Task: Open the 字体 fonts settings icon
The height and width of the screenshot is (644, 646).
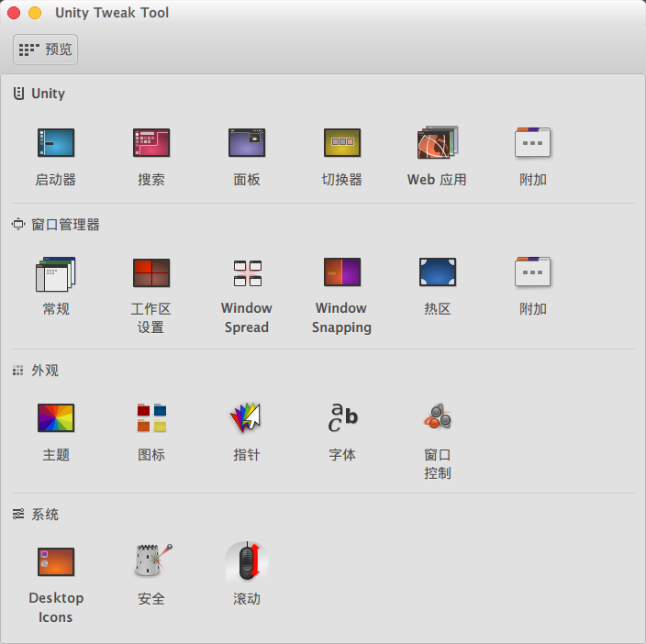Action: [x=342, y=417]
